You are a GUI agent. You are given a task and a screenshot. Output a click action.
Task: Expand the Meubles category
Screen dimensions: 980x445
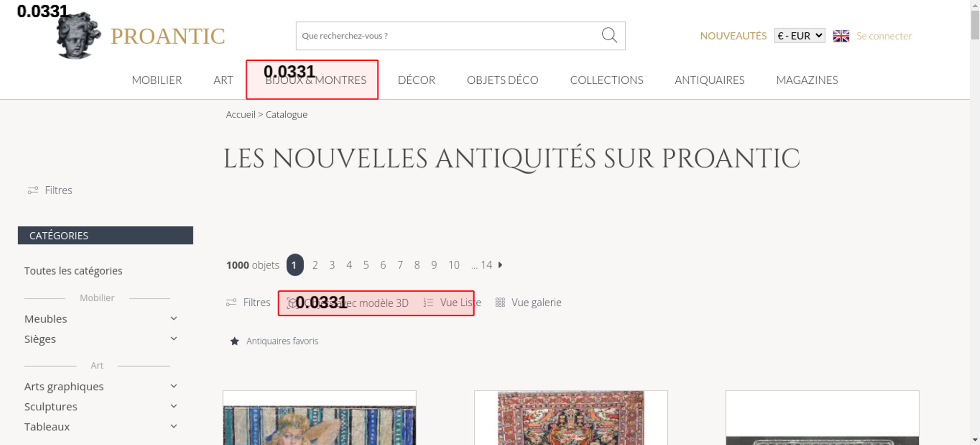[x=173, y=319]
